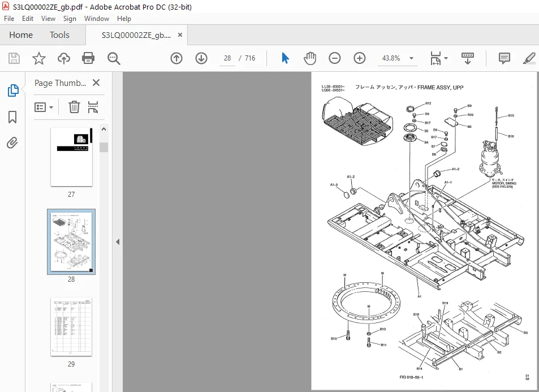This screenshot has height=392, width=539.
Task: Click the upload to cloud icon
Action: click(63, 58)
